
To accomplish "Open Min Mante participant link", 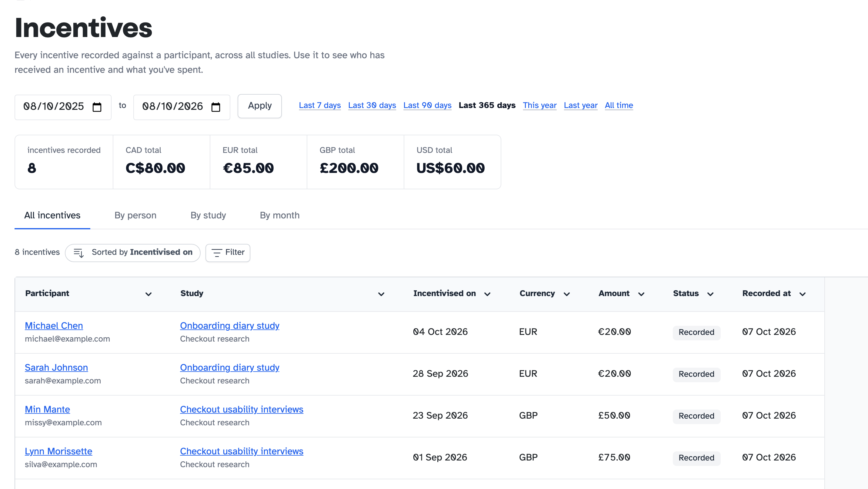I will pyautogui.click(x=48, y=410).
